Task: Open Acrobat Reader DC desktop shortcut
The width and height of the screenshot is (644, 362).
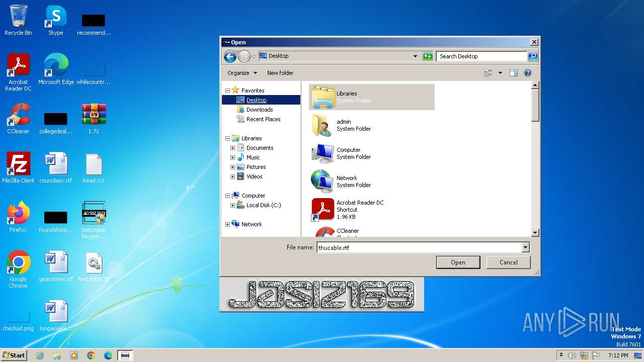Action: [x=18, y=72]
